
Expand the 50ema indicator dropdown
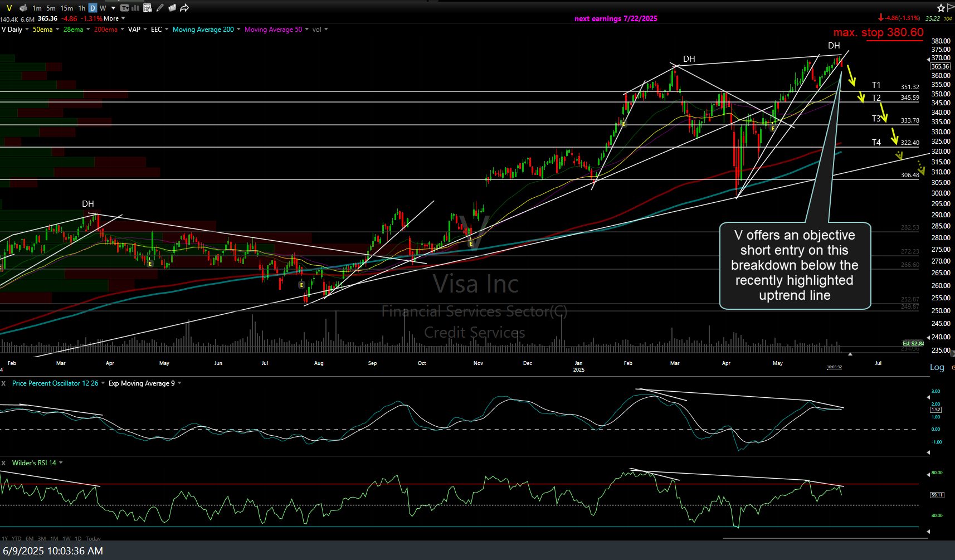point(58,30)
